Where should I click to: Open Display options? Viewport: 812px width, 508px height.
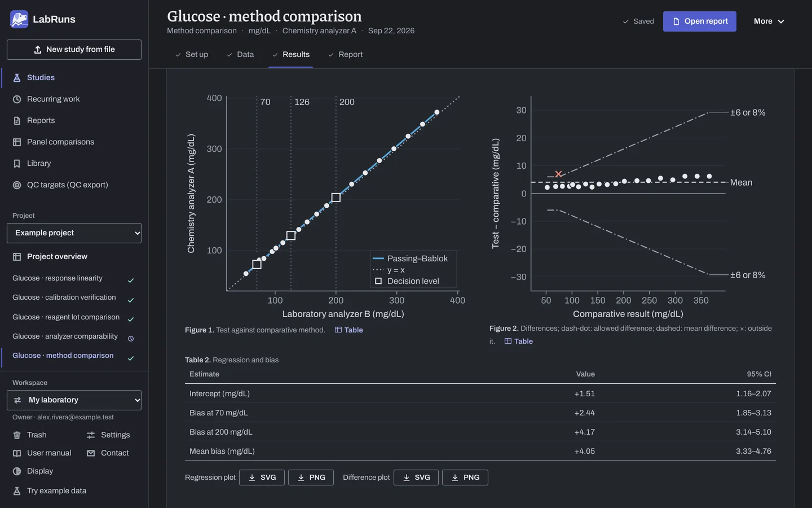[33, 471]
